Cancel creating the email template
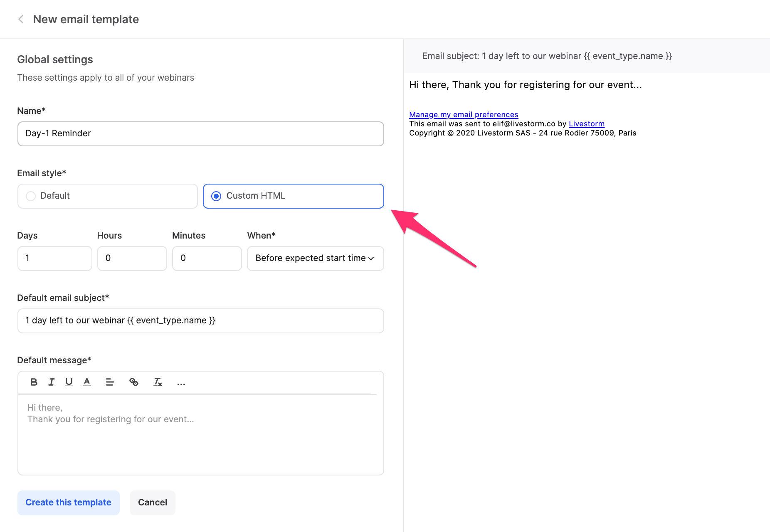Image resolution: width=770 pixels, height=532 pixels. [x=152, y=502]
